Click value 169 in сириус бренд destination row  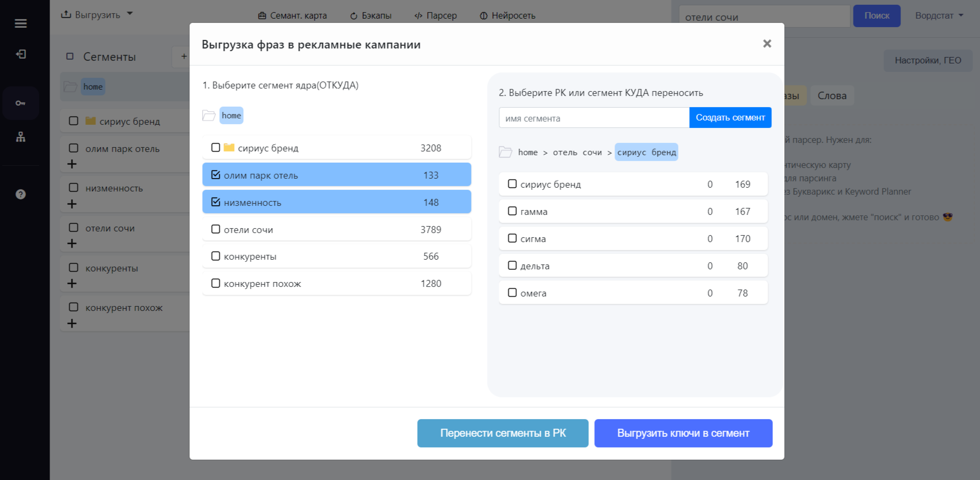pyautogui.click(x=743, y=184)
